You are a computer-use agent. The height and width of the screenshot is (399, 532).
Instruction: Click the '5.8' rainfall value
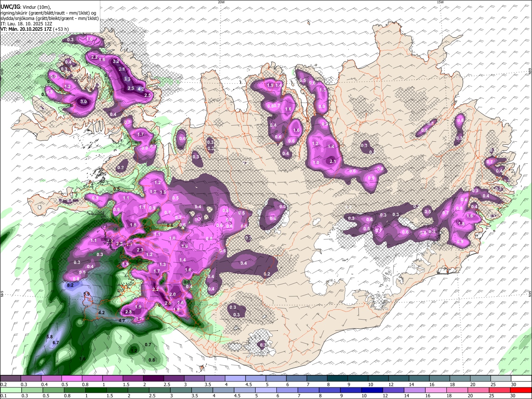point(49,337)
